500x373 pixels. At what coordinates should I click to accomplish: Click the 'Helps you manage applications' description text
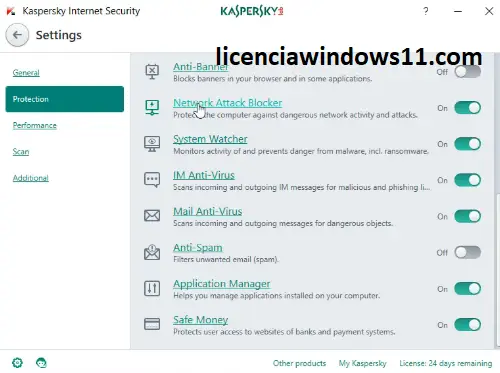[x=276, y=296]
